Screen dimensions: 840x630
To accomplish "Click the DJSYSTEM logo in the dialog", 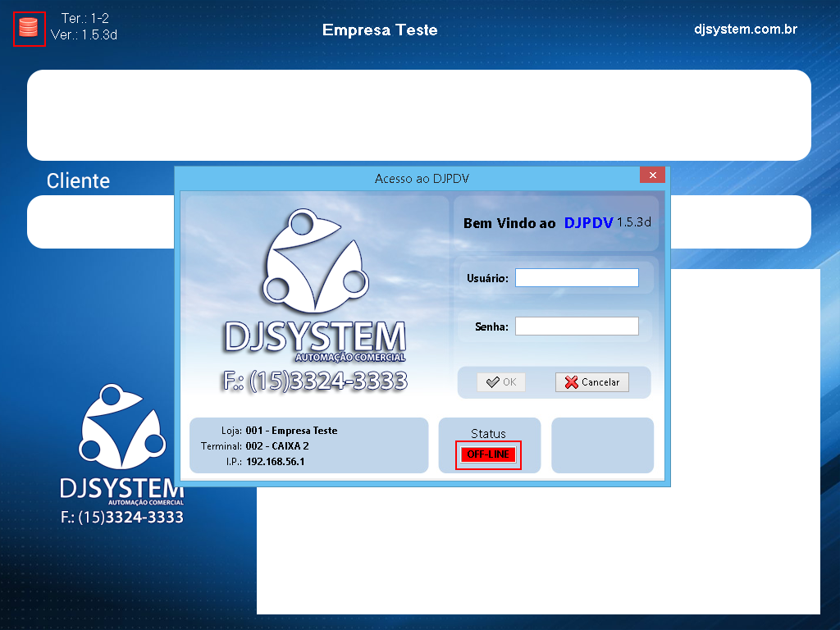I will pos(315,286).
